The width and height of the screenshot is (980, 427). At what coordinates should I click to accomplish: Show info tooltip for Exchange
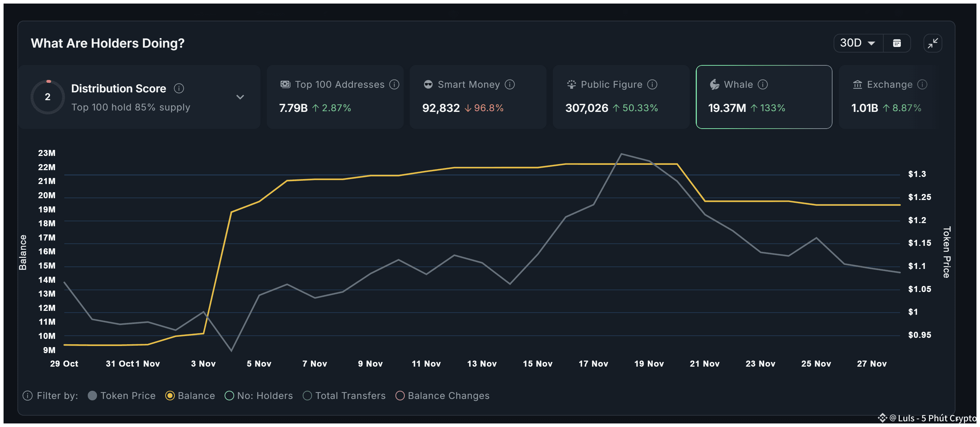(922, 85)
